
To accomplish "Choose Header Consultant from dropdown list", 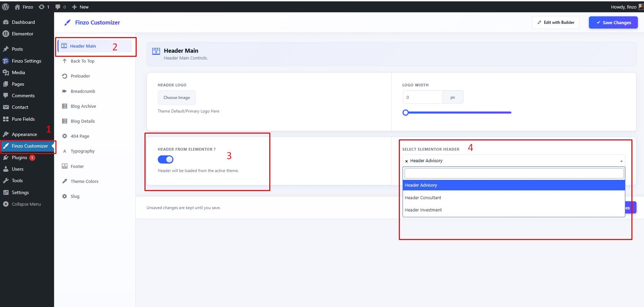I will [x=514, y=198].
